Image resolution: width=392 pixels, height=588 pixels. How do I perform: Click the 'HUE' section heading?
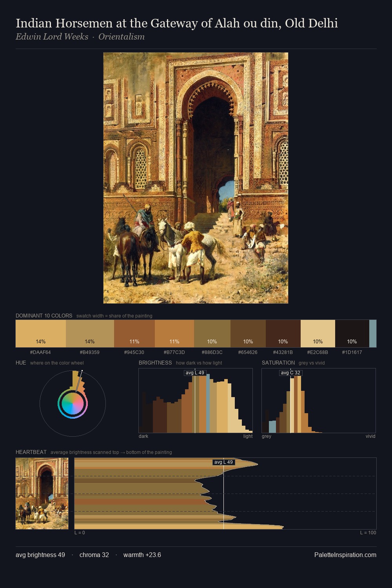[x=21, y=363]
